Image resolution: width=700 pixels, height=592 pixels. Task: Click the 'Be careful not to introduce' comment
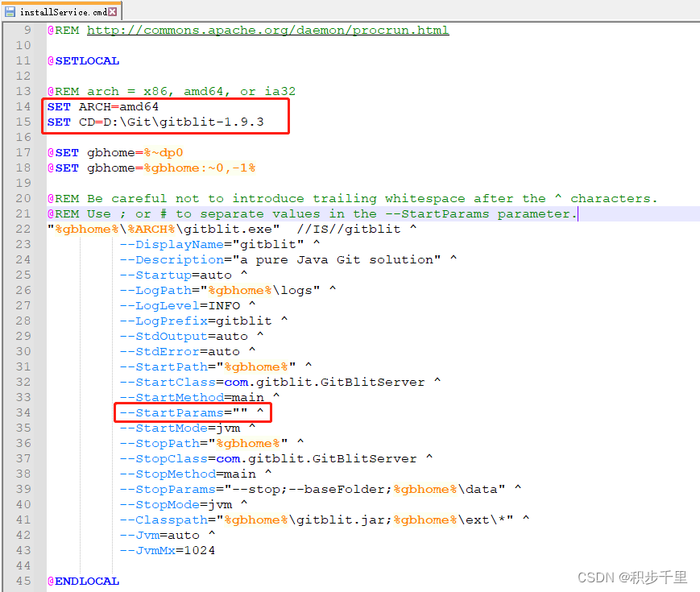coord(352,199)
